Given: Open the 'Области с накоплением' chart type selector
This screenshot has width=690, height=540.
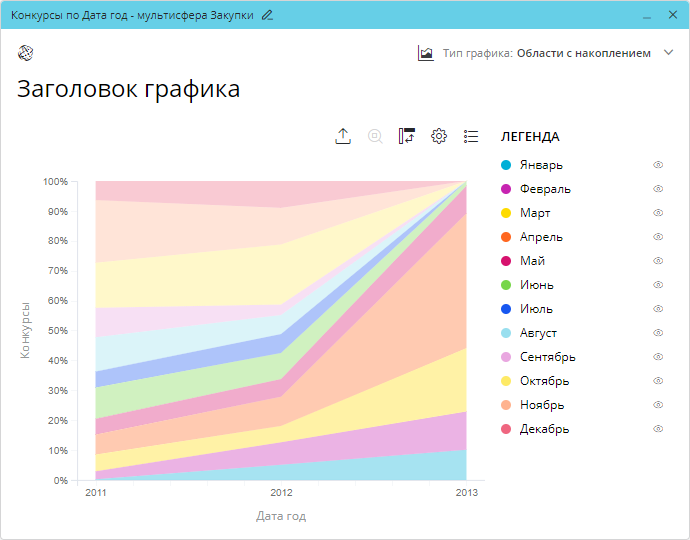Looking at the screenshot, I should (583, 53).
